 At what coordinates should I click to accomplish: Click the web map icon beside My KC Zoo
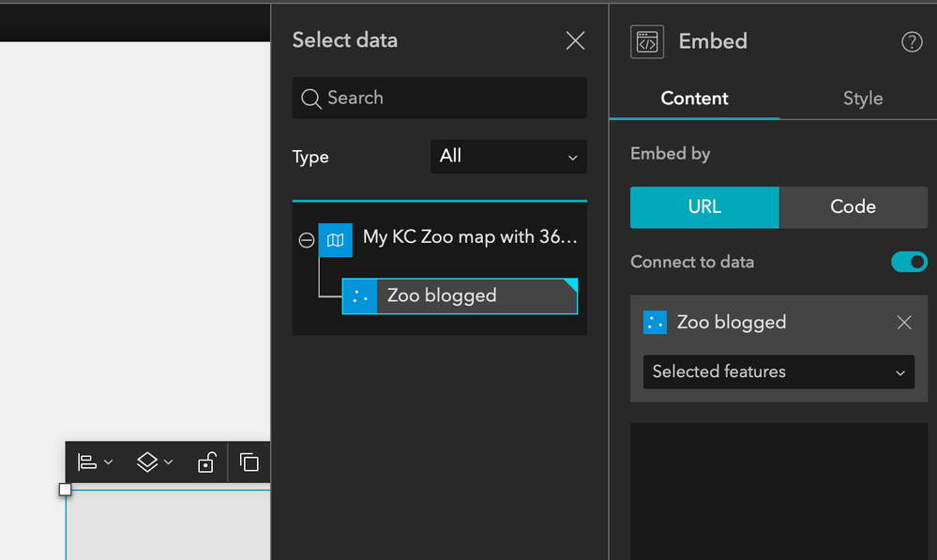(x=335, y=240)
